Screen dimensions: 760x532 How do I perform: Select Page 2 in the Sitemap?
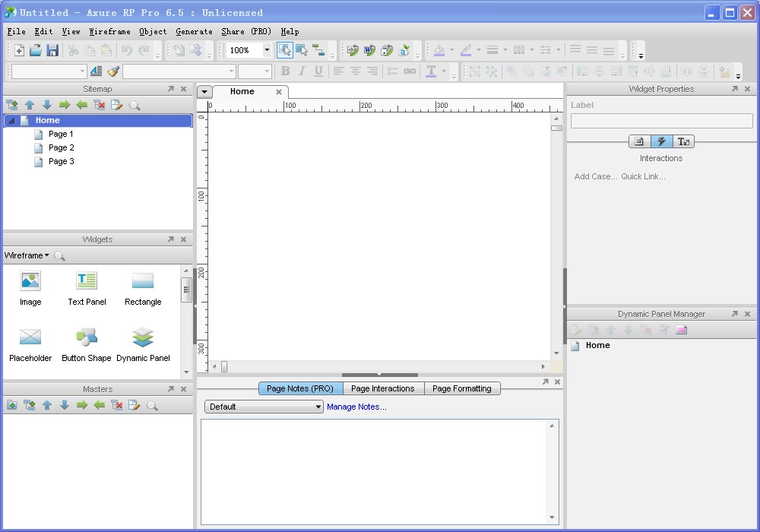[x=61, y=147]
